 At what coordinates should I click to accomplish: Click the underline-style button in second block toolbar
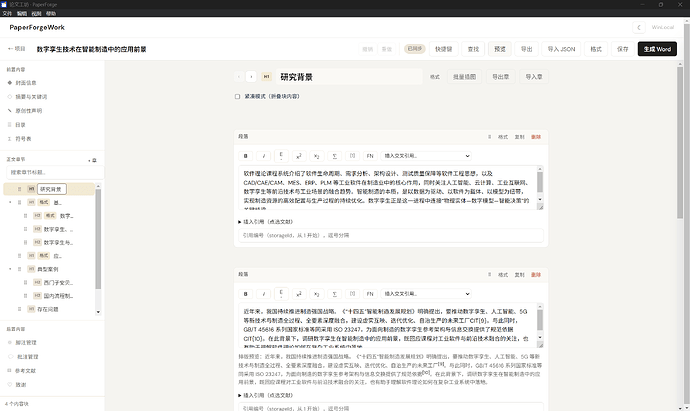(281, 294)
